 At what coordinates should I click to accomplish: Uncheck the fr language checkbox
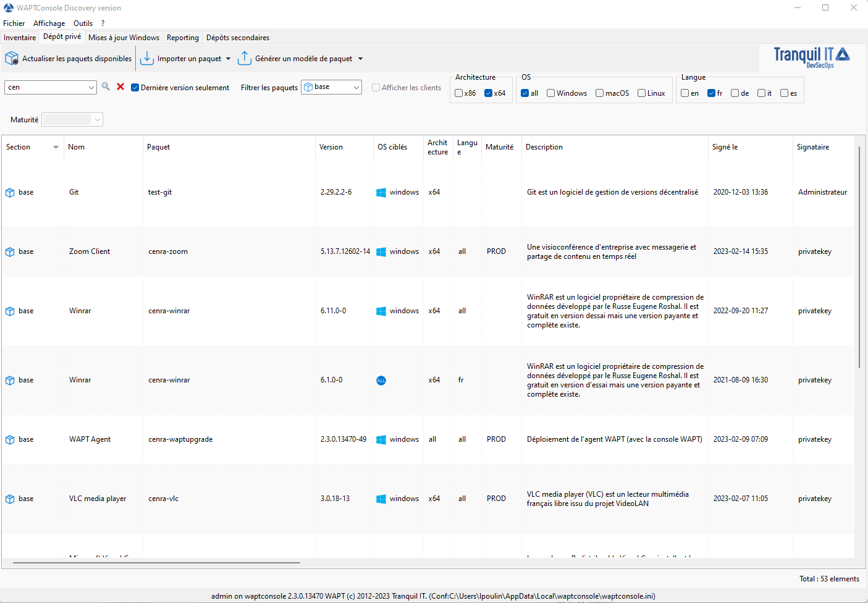click(711, 93)
